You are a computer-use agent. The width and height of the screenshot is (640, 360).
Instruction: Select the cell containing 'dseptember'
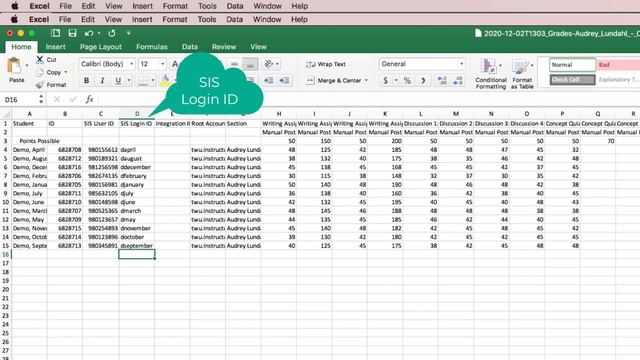coord(137,246)
